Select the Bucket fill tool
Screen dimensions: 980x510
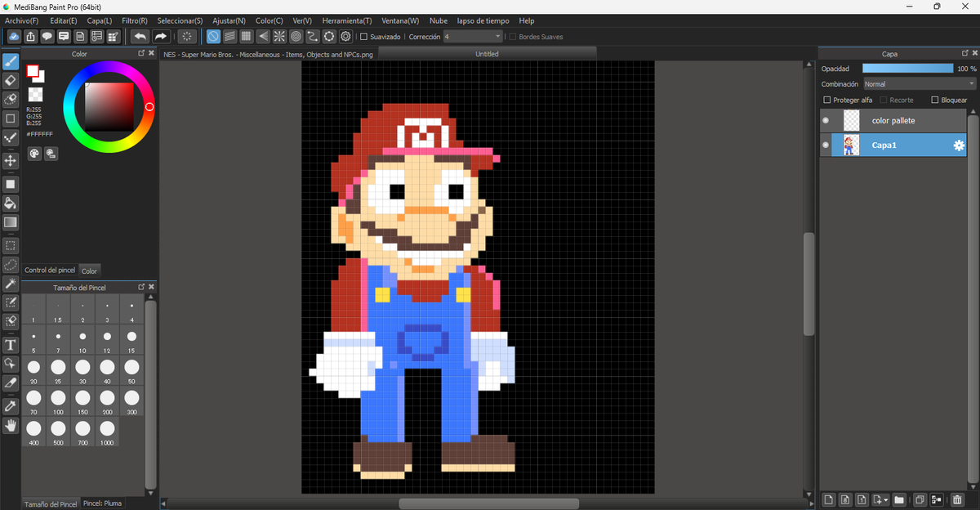[11, 203]
